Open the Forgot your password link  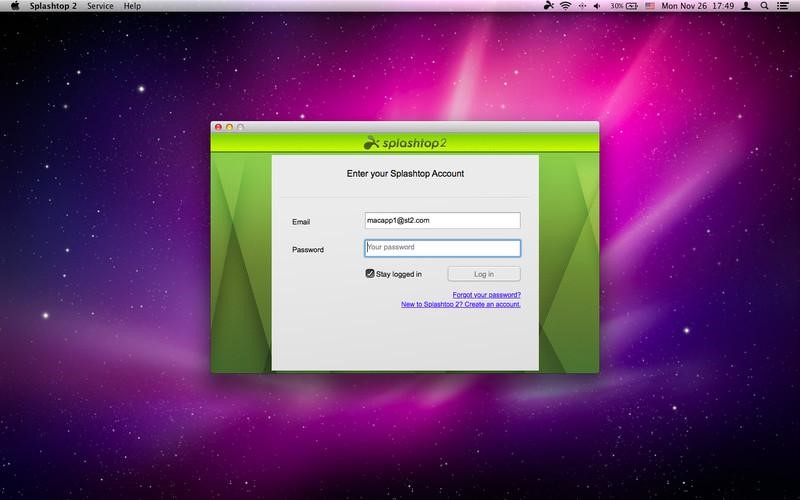point(486,295)
